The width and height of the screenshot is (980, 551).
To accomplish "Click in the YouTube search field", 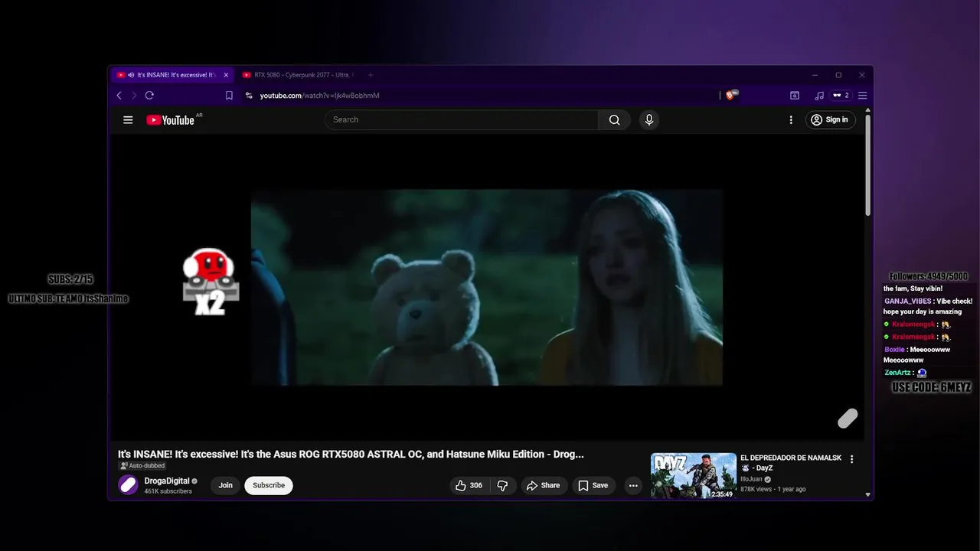I will [462, 119].
